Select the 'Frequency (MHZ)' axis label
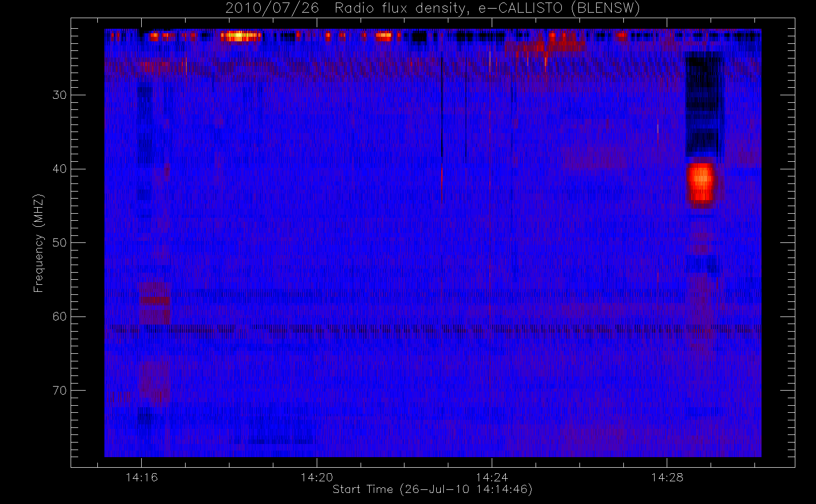Image resolution: width=816 pixels, height=504 pixels. [39, 243]
